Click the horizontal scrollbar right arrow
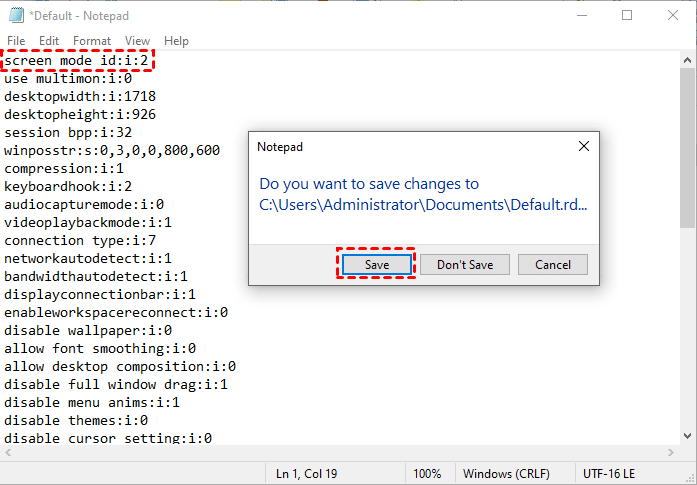Viewport: 697px width, 485px height. point(671,453)
